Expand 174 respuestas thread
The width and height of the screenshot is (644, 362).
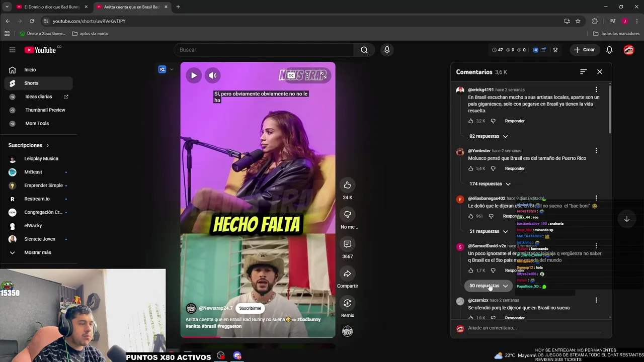tap(490, 184)
